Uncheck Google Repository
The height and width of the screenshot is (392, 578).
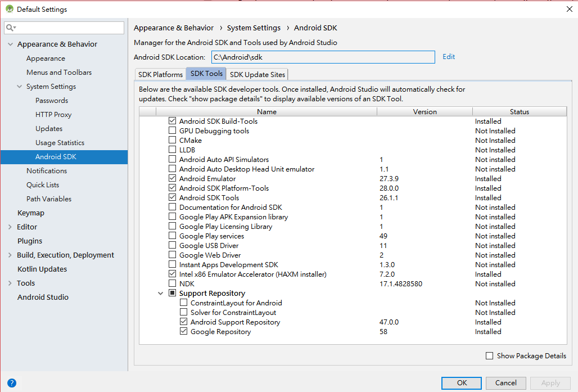(x=183, y=331)
